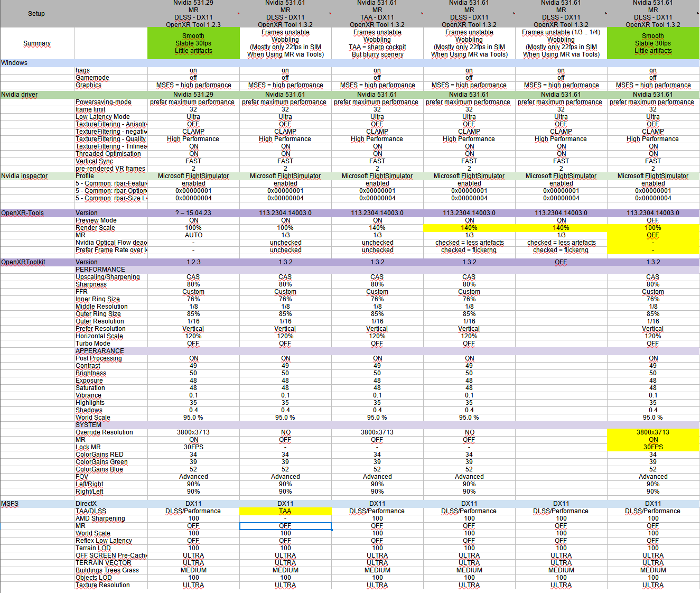Click the yellow "30FPS" cell
Image resolution: width=700 pixels, height=593 pixels.
tap(653, 447)
